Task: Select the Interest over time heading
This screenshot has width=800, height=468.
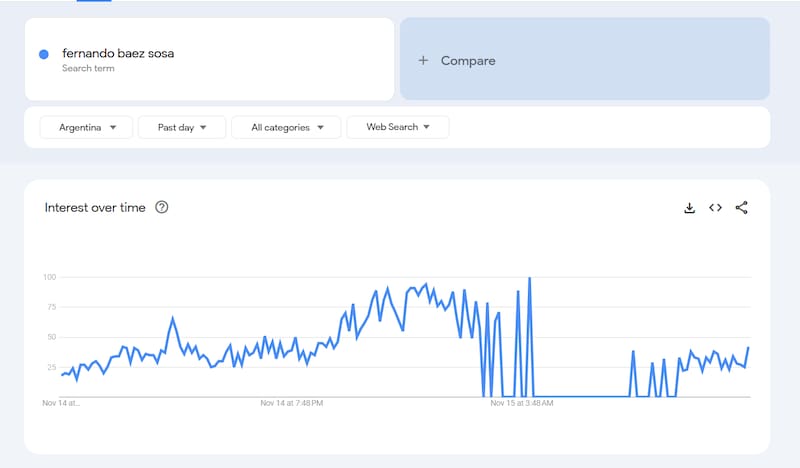Action: coord(95,208)
